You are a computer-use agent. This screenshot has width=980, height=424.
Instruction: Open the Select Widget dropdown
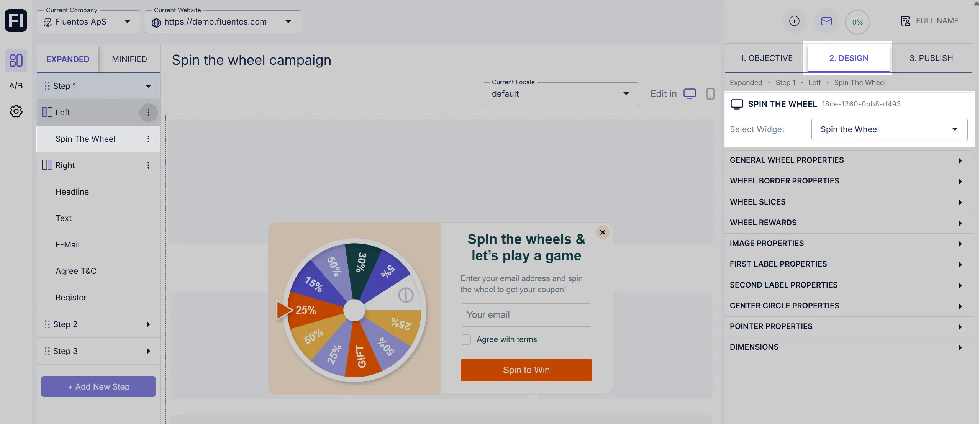click(888, 129)
